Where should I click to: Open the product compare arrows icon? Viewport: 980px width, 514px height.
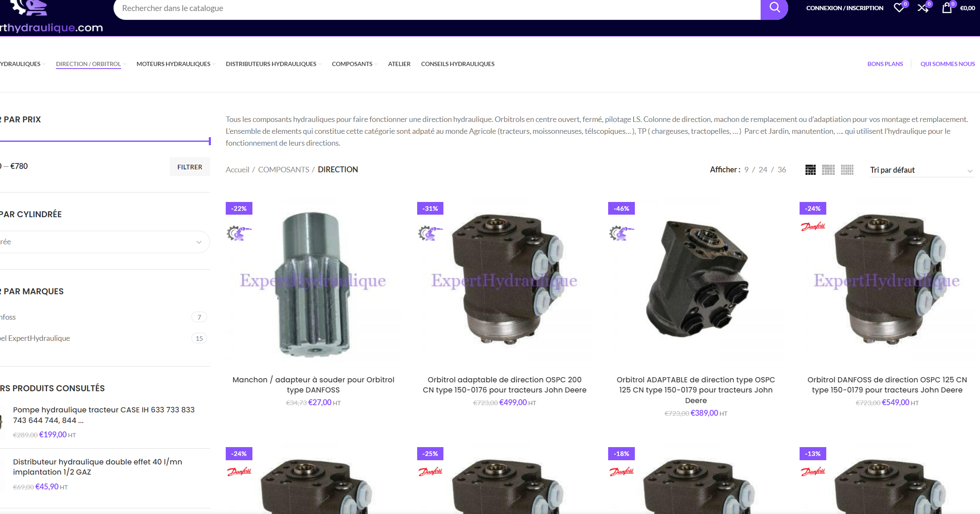(x=923, y=8)
